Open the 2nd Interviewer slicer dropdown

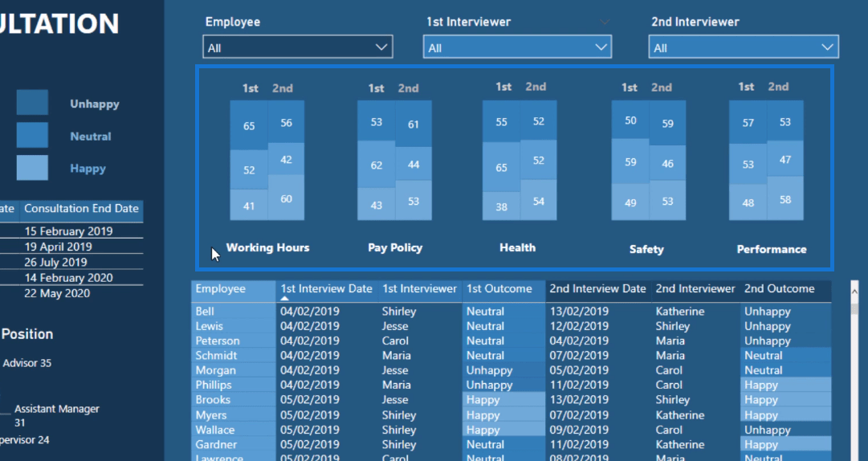tap(744, 47)
